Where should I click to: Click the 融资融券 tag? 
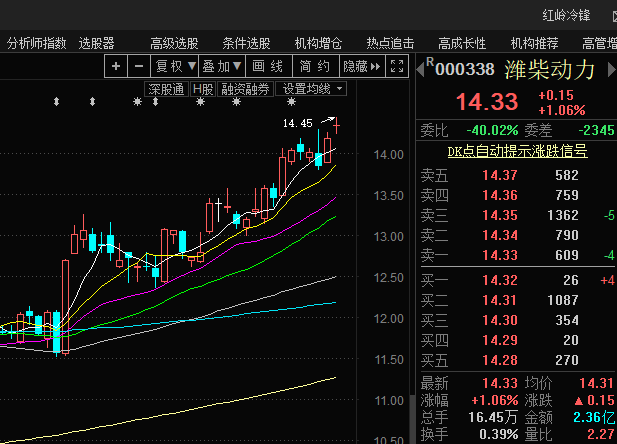[245, 89]
